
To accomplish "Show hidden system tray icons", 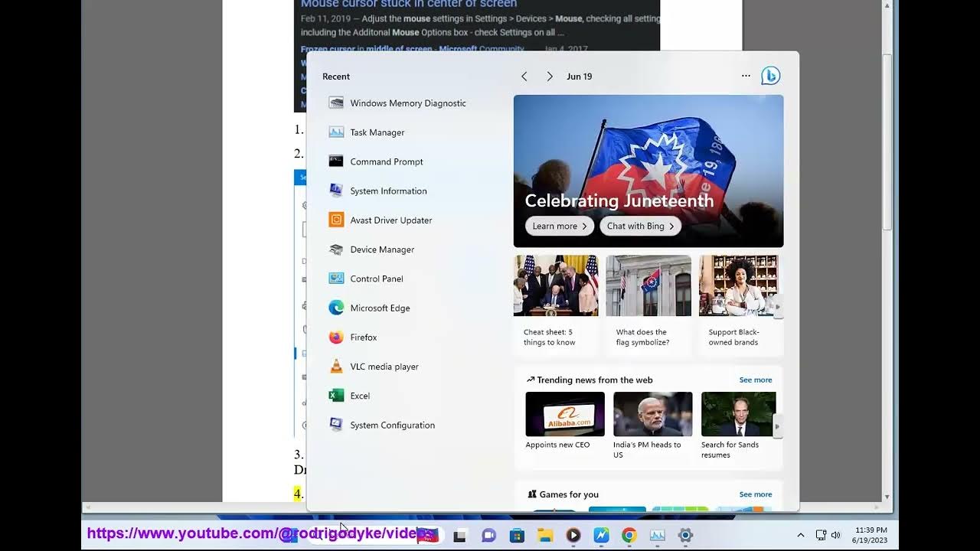I will [801, 536].
